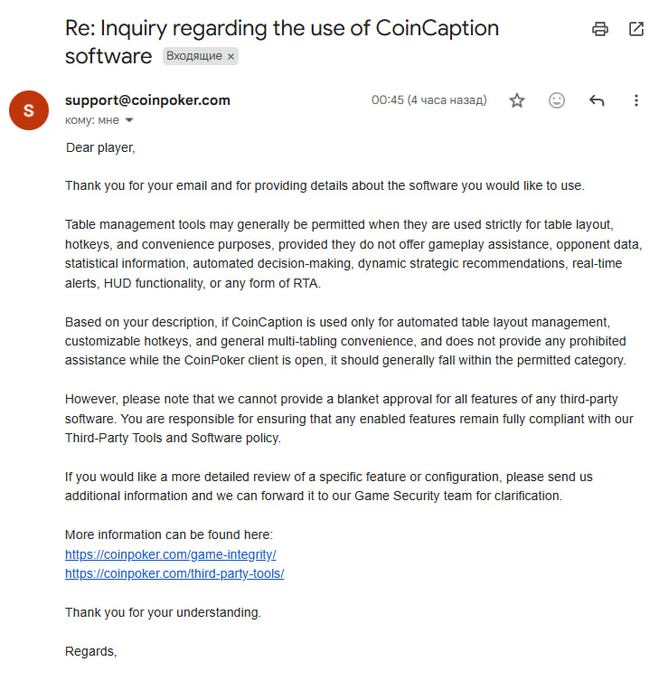Click the subject line 'Re: Inquiry regarding' heading
Viewport: 659px width, 700px height.
[282, 42]
